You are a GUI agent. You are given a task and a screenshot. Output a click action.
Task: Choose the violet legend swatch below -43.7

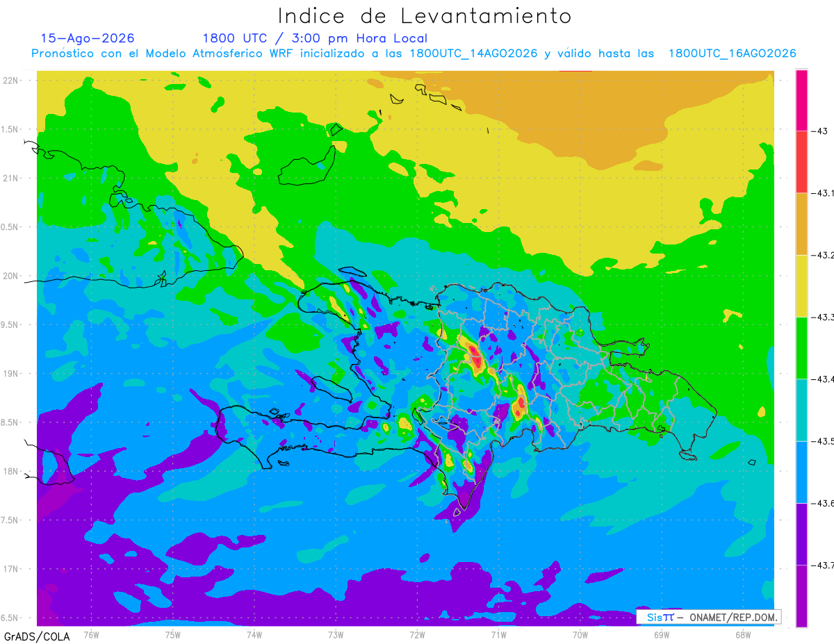click(x=801, y=596)
